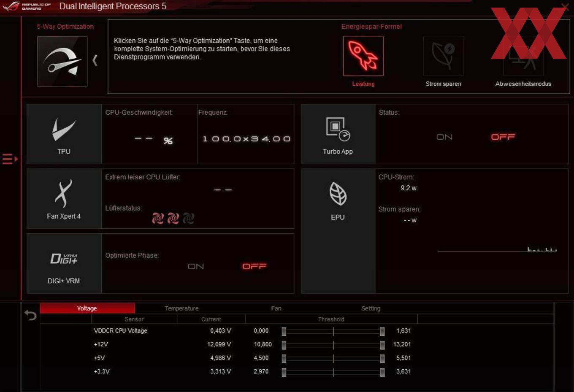574x392 pixels.
Task: Click upper threshold handle for +12V
Action: tap(382, 345)
